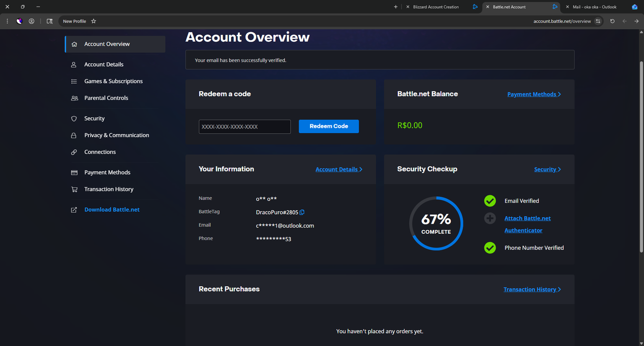Click the Attach Battle.net Authenticator link
Viewport: 644px width, 346px height.
[527, 224]
